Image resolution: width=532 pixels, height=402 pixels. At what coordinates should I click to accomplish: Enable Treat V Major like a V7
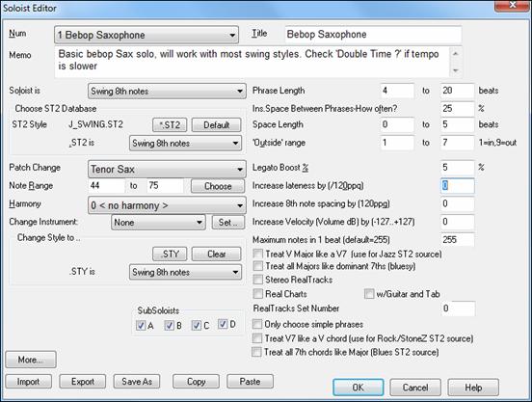[258, 254]
